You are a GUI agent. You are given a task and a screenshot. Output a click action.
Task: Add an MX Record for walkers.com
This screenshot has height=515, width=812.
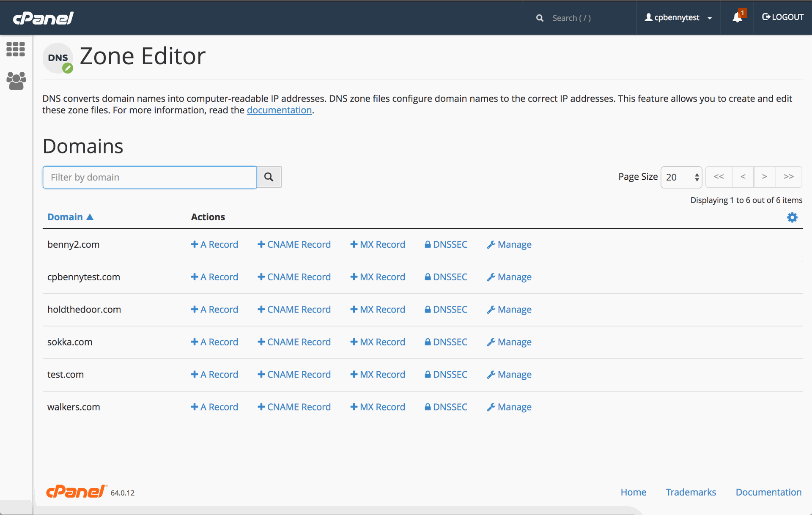(378, 407)
